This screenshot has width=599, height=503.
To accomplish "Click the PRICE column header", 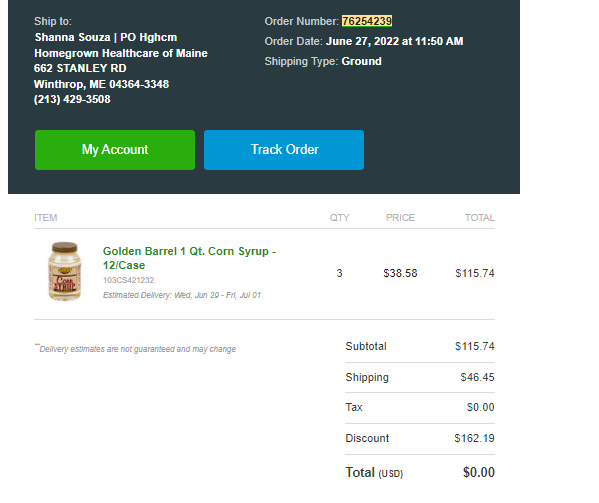I will [x=400, y=218].
